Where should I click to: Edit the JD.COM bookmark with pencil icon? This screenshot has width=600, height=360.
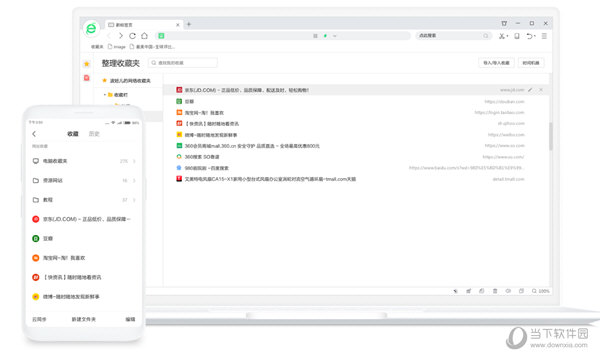530,90
